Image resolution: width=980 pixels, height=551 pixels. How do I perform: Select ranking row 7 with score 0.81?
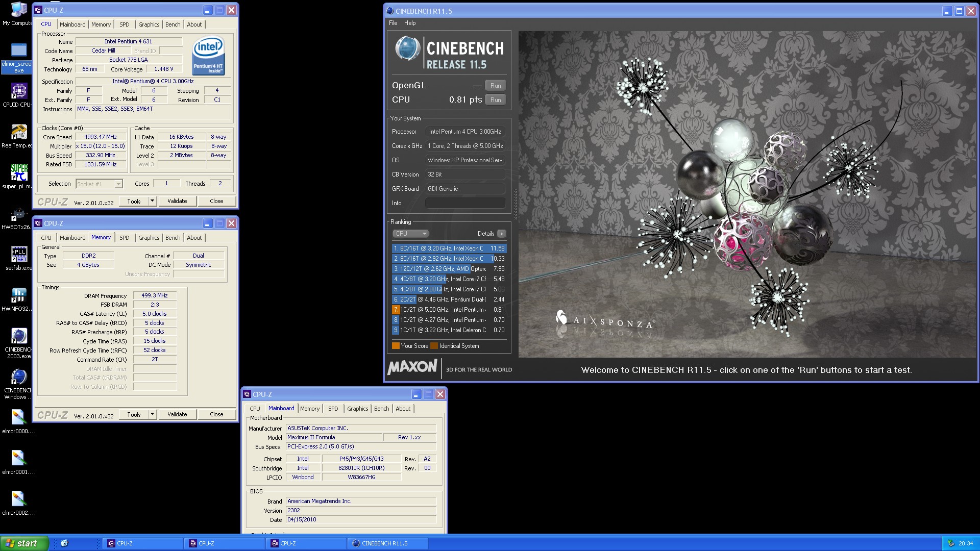[x=449, y=310]
